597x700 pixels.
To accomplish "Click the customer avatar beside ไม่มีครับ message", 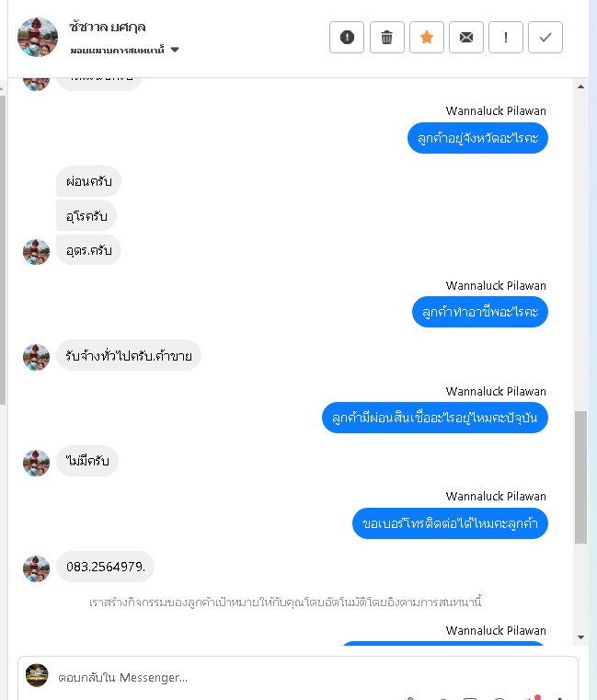I will (36, 463).
